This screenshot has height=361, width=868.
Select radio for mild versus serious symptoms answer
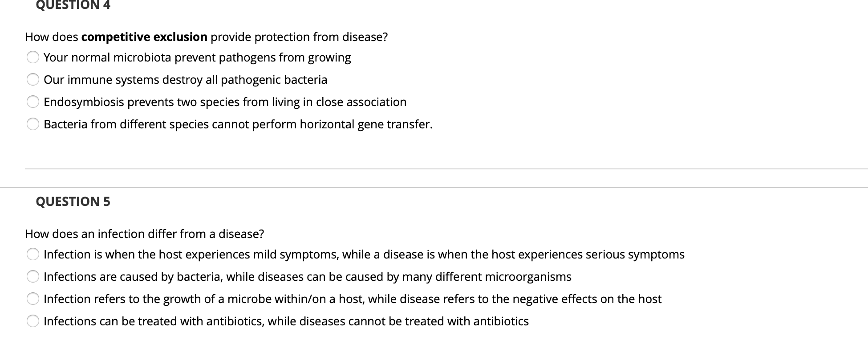tap(33, 254)
